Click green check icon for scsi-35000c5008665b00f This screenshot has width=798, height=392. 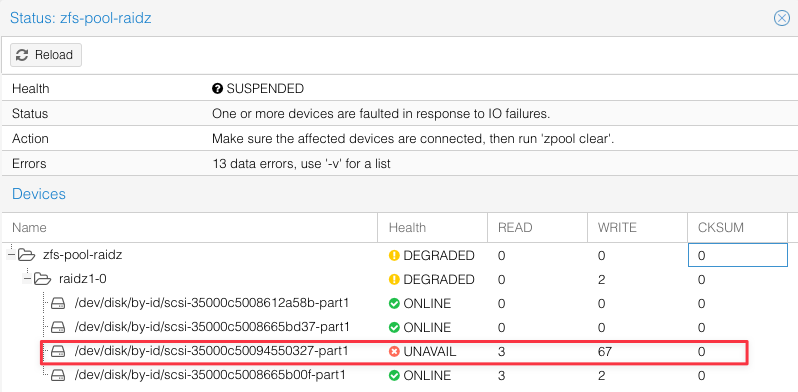click(x=394, y=376)
